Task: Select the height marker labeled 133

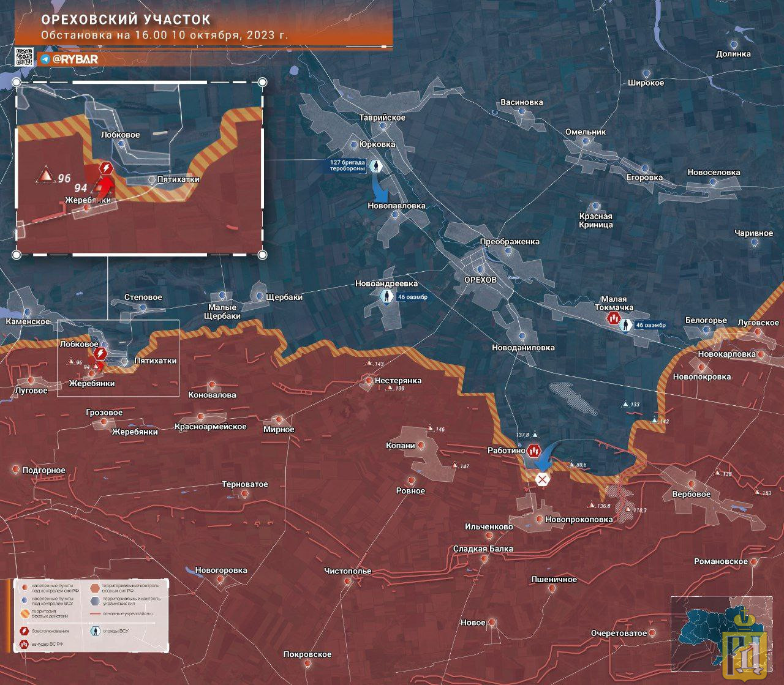Action: tap(625, 404)
